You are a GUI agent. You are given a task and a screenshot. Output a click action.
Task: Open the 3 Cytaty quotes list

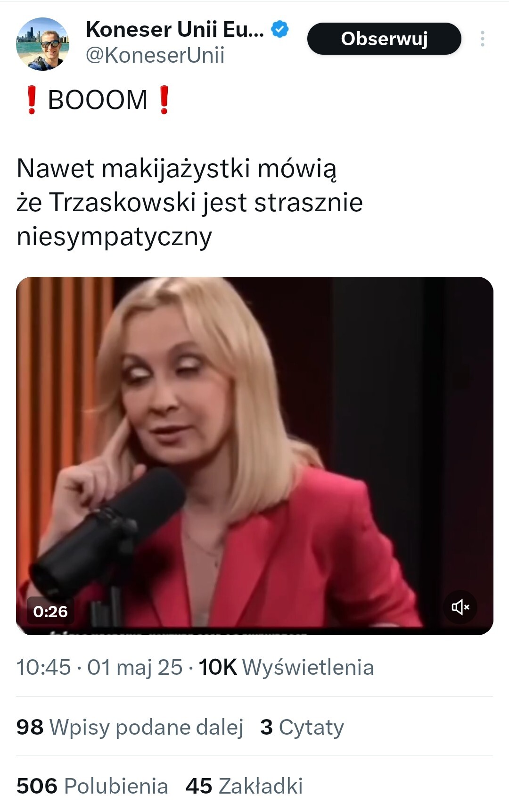pos(302,727)
